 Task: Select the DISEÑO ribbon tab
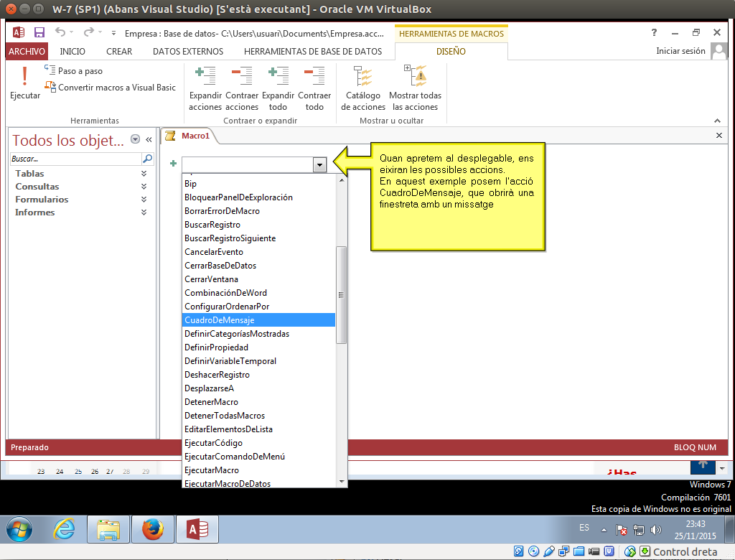[x=451, y=51]
